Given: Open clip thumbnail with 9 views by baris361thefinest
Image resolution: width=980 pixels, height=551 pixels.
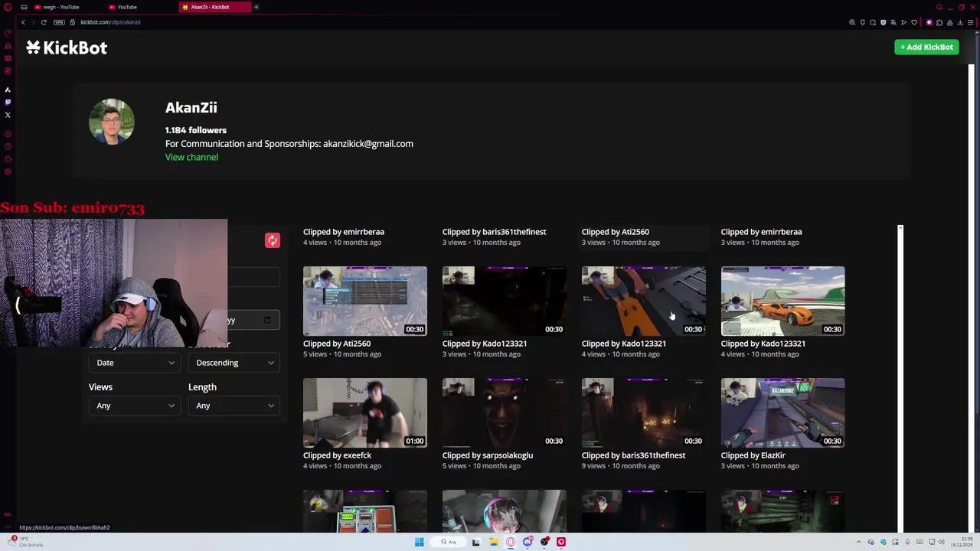Looking at the screenshot, I should click(643, 412).
